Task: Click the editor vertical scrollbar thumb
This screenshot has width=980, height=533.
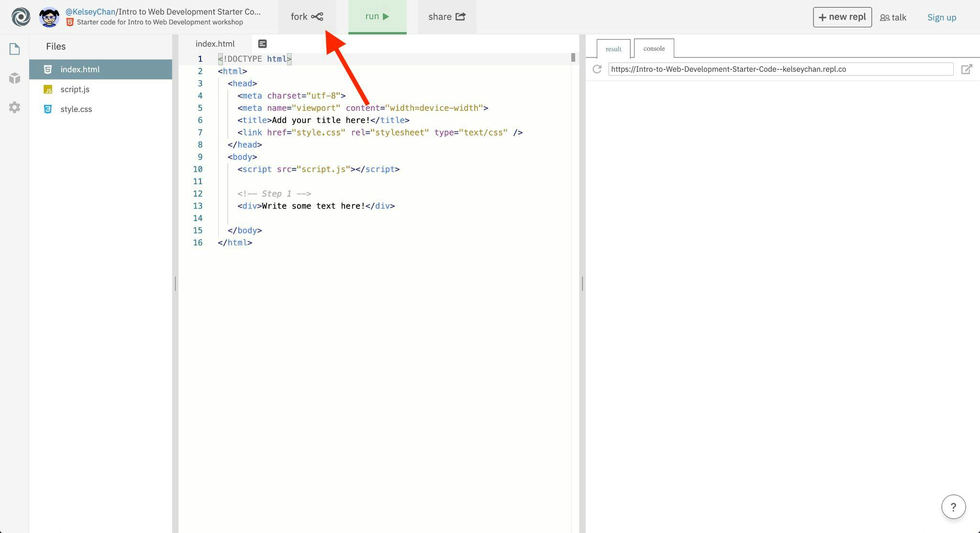Action: 573,57
